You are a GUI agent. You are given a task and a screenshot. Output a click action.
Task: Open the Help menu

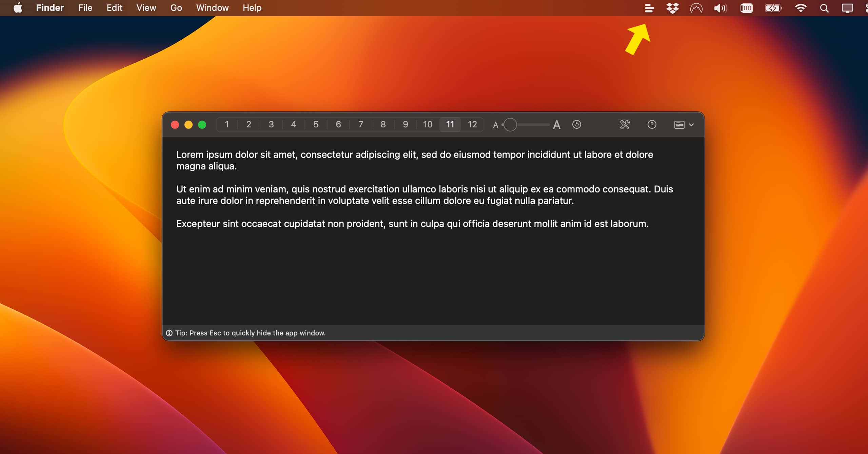(x=252, y=8)
